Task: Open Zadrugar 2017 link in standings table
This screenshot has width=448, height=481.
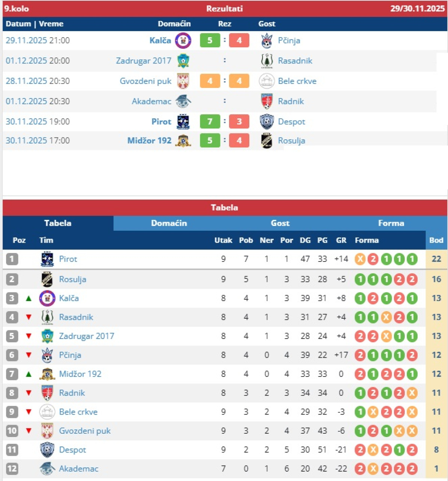Action: point(86,336)
